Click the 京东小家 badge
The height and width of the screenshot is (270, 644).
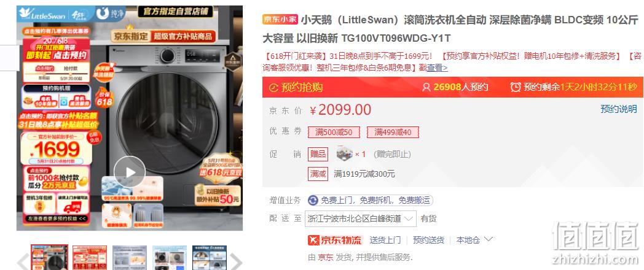(x=280, y=19)
